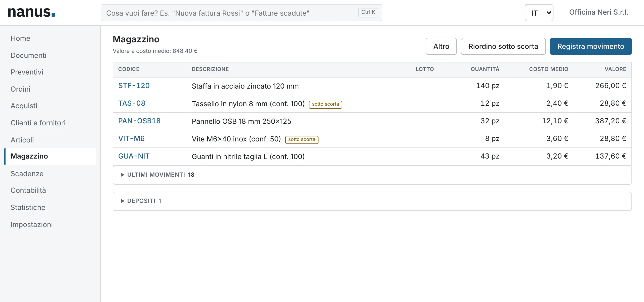The width and height of the screenshot is (644, 302).
Task: Open article STF-120 link
Action: point(134,86)
